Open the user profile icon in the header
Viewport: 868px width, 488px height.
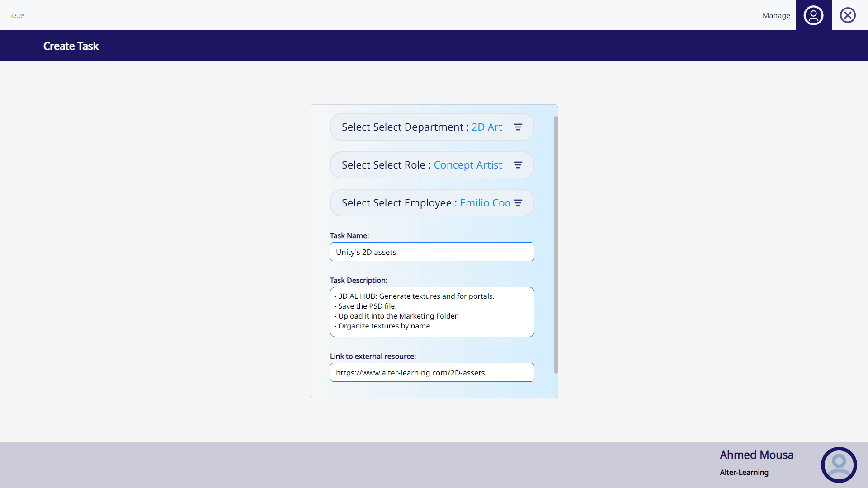coord(813,15)
